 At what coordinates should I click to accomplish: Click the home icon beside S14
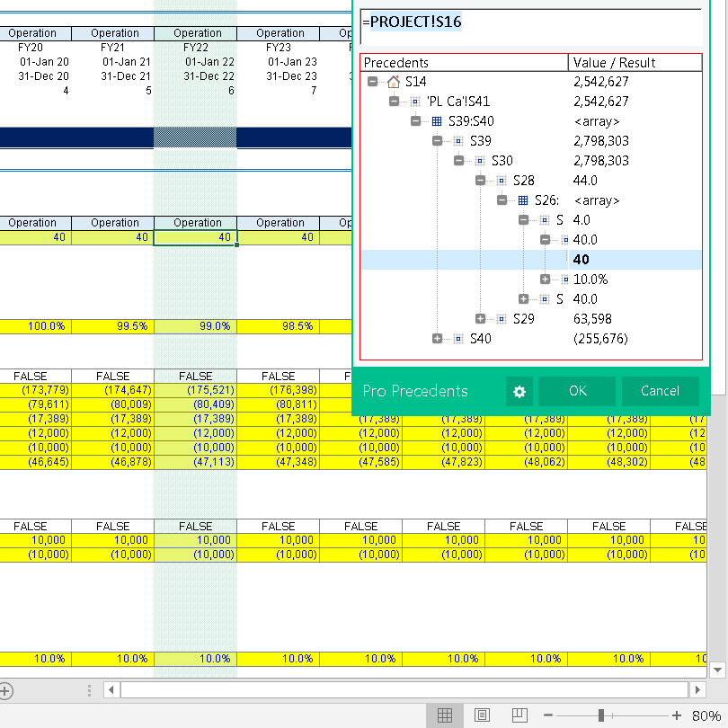point(394,82)
